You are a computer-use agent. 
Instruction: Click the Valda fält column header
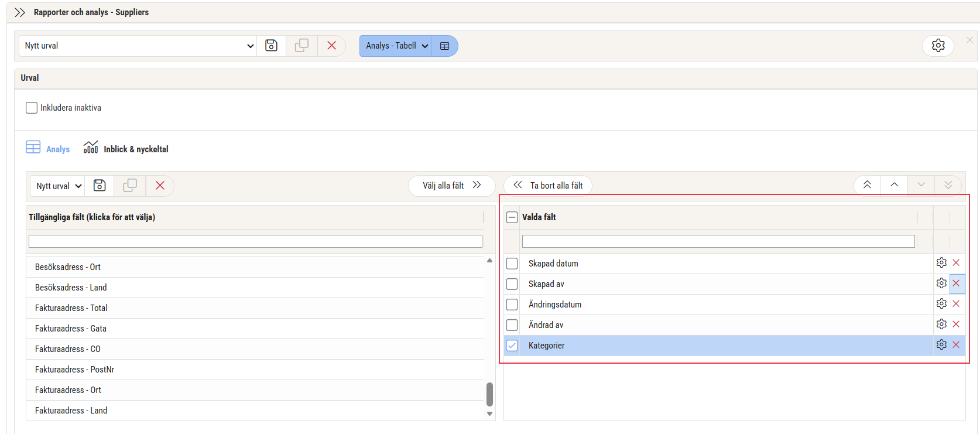[x=718, y=217]
